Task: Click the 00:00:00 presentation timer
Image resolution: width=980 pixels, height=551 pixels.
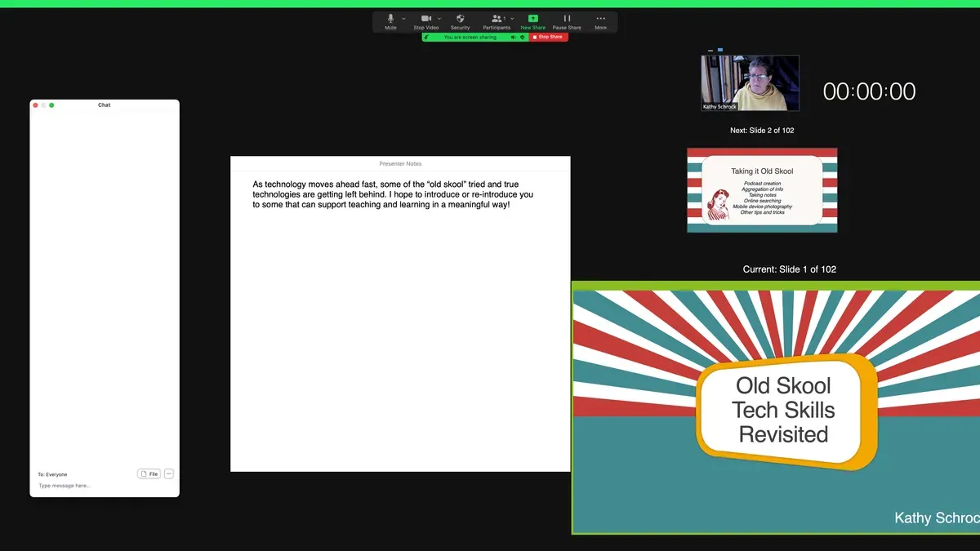Action: click(869, 91)
